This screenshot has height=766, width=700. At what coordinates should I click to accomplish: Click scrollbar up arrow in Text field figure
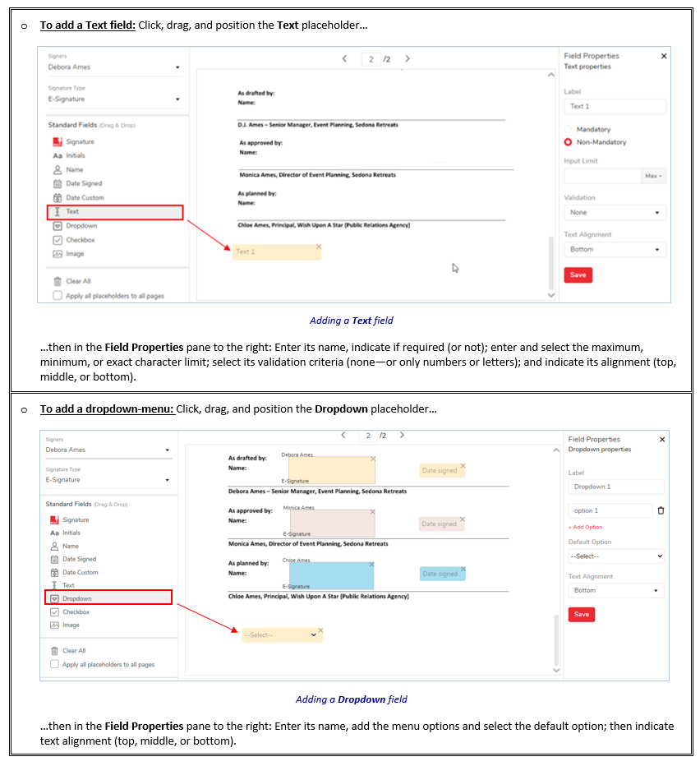551,75
